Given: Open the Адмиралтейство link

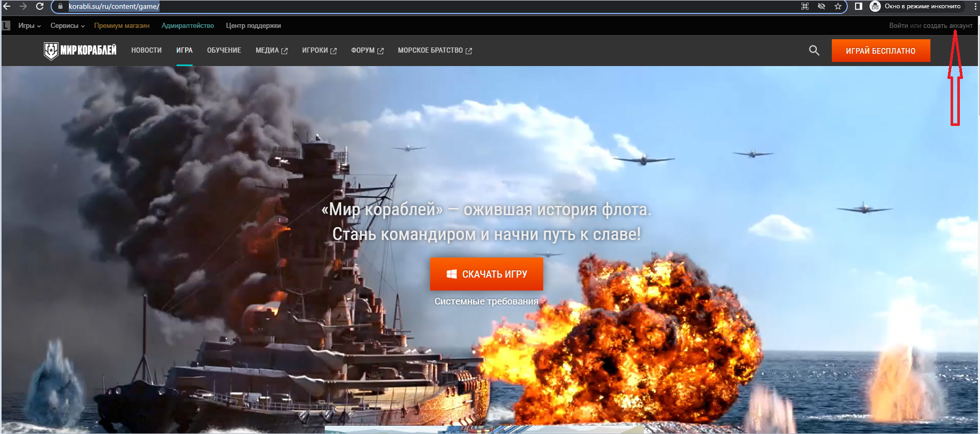Looking at the screenshot, I should point(187,26).
